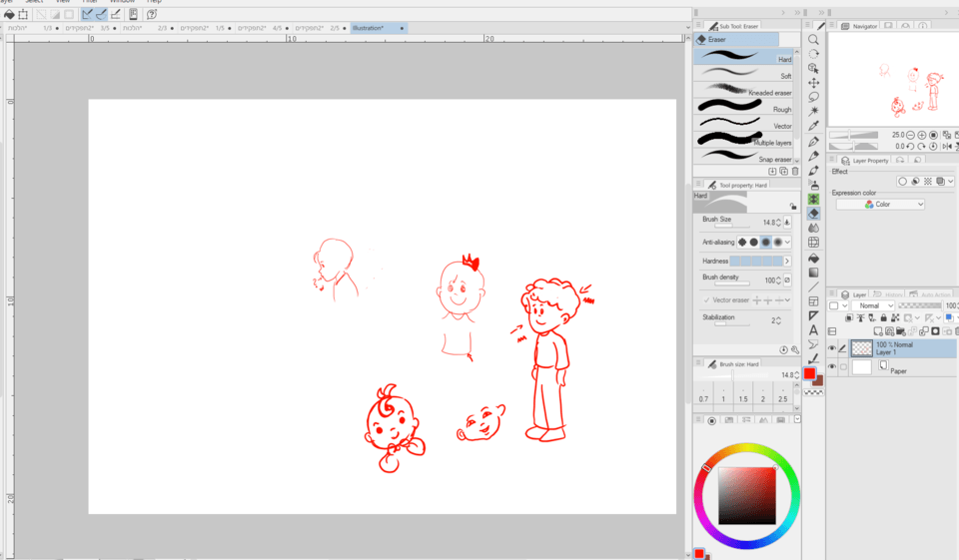Switch to the History tab
This screenshot has height=560, width=959.
click(888, 294)
